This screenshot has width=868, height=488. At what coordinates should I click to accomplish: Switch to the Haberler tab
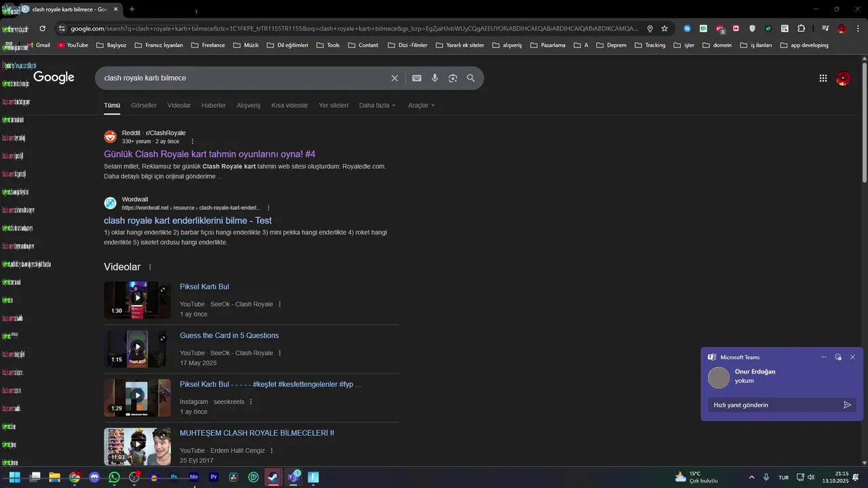pyautogui.click(x=214, y=106)
